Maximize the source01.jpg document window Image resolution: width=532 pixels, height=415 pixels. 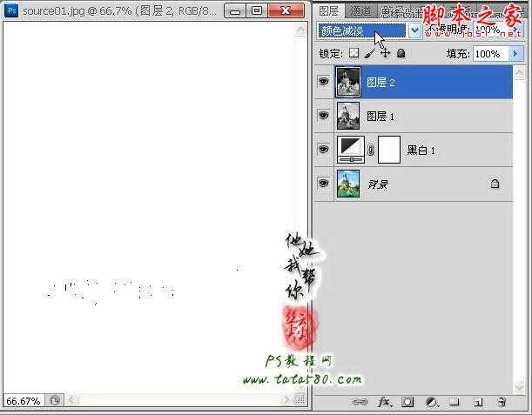click(x=257, y=11)
